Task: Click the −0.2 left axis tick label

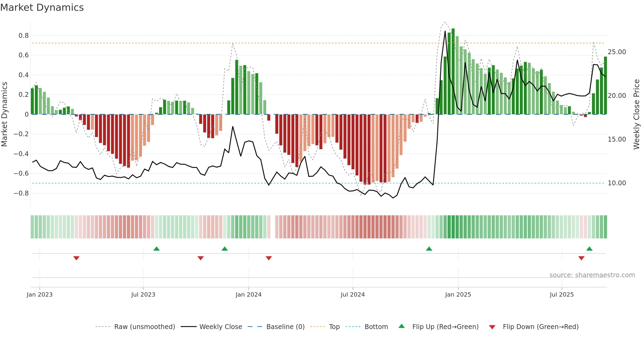Action: point(21,134)
